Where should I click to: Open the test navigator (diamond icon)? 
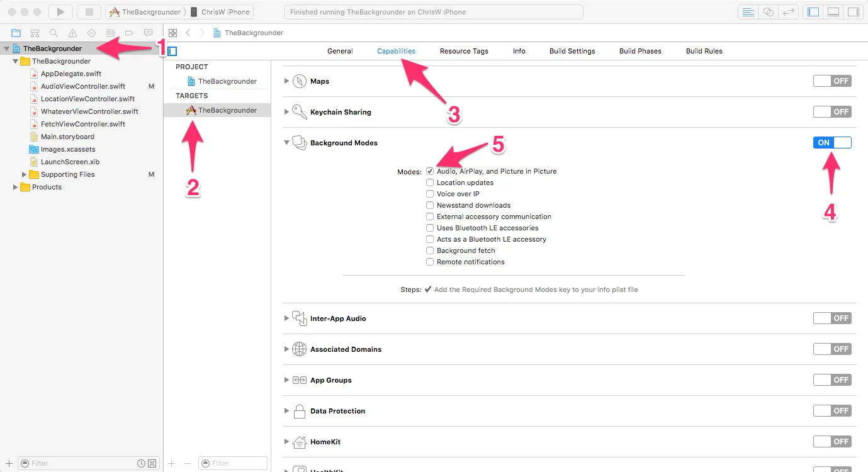click(92, 33)
